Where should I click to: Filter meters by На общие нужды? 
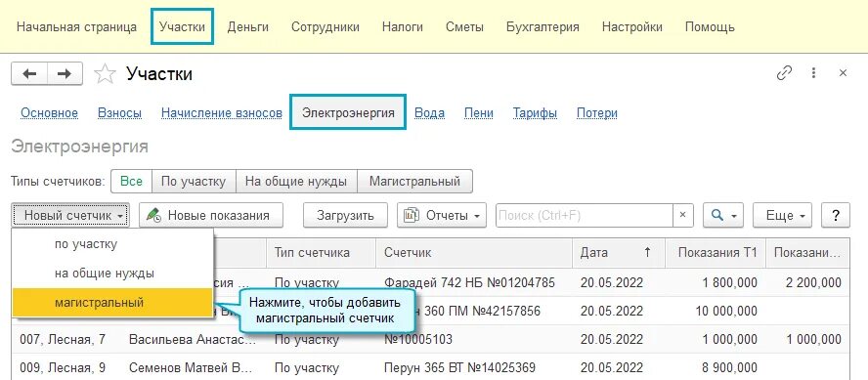coord(296,182)
